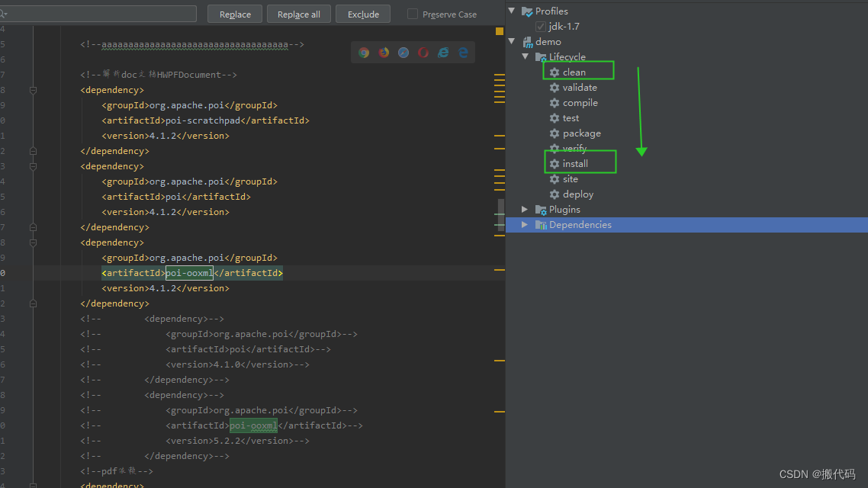Open file preview in Chrome

click(364, 53)
